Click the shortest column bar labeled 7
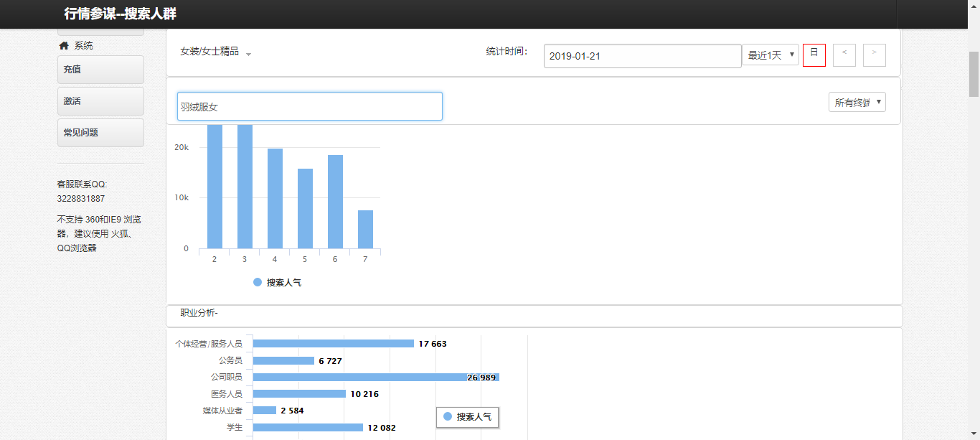The width and height of the screenshot is (980, 440). pyautogui.click(x=365, y=229)
